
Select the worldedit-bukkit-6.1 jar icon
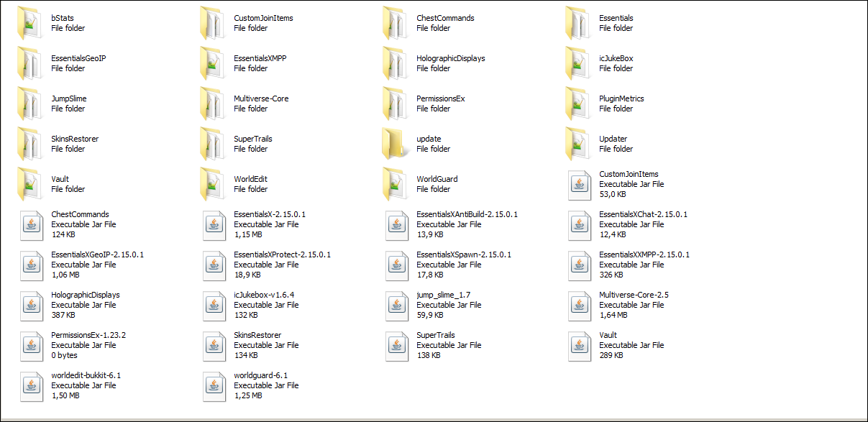(32, 386)
